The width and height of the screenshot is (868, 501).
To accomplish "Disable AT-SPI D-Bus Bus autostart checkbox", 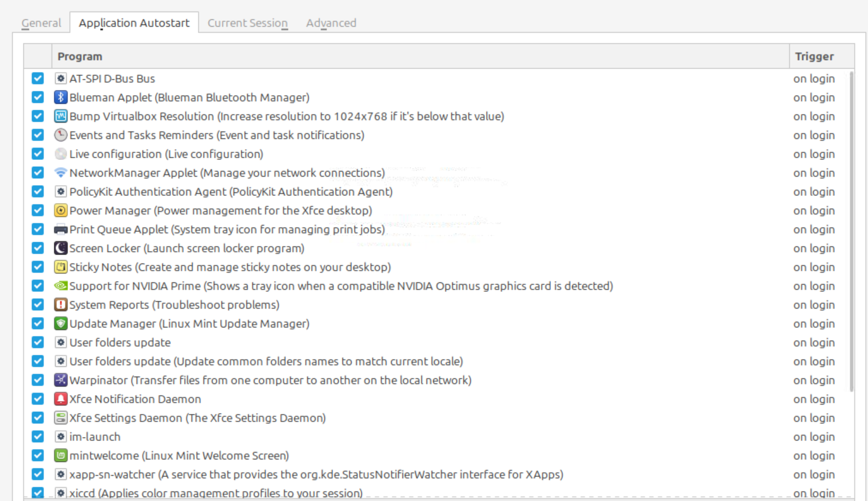I will click(x=38, y=78).
